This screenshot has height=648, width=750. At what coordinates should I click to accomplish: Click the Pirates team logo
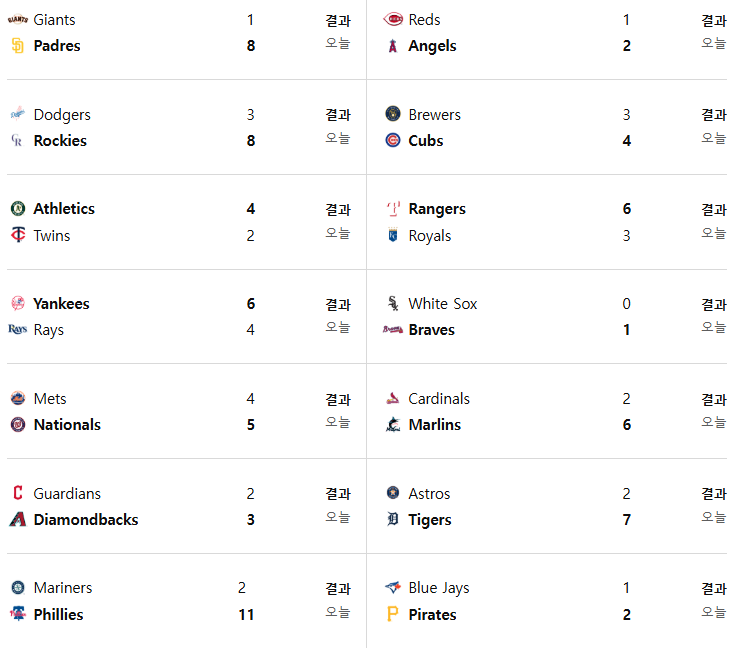click(x=393, y=614)
